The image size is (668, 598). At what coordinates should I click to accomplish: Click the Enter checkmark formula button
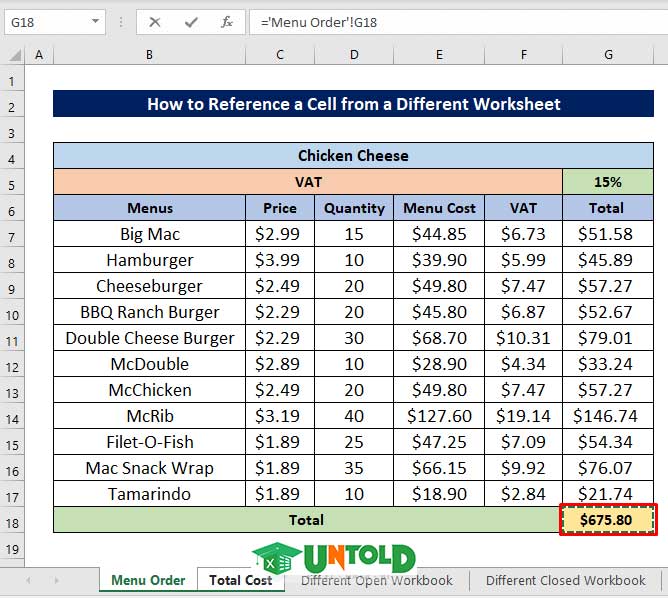191,22
